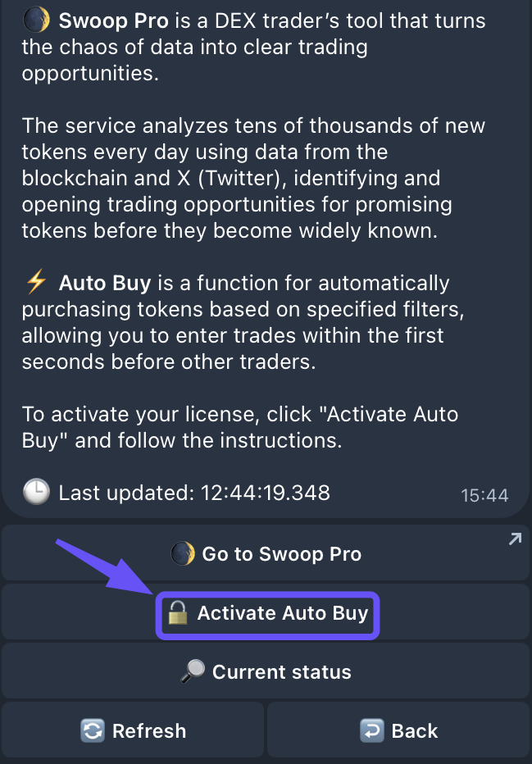Click the moon icon beside the Swoop Pro heading
Viewport: 532px width, 764px height.
(x=35, y=20)
